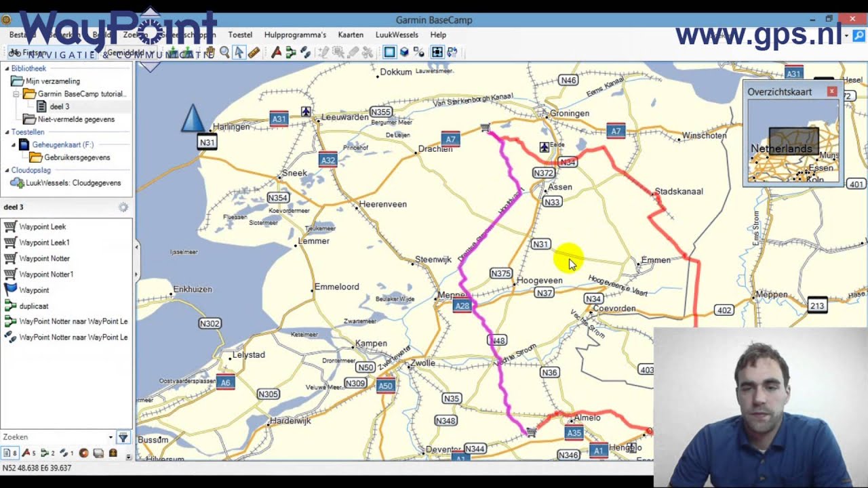Select the plain Waypoint entry with blue flag
868x488 pixels.
[34, 290]
